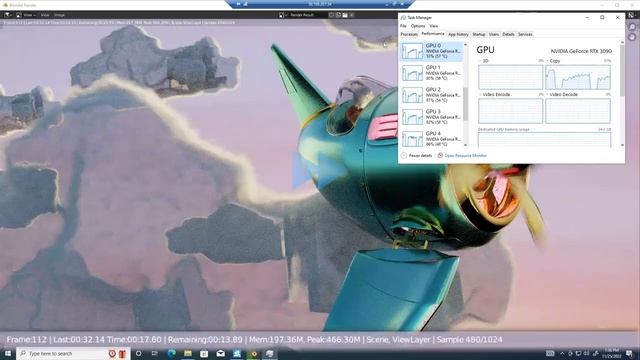Click the pin icon on remote session bar

(x=238, y=4)
